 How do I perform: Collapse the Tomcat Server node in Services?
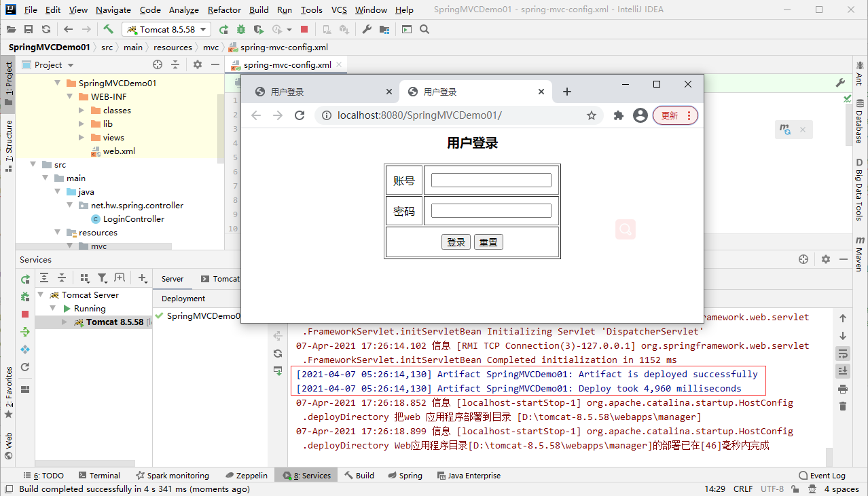(41, 295)
